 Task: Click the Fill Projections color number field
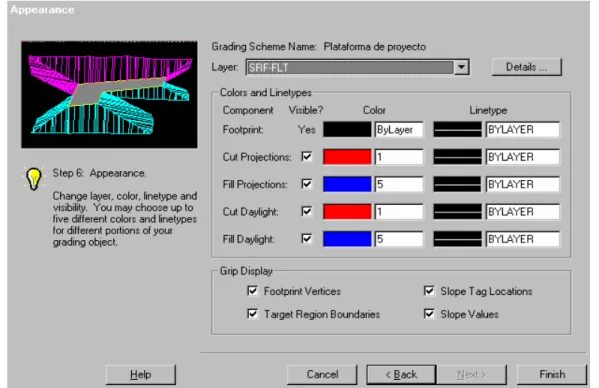[398, 184]
